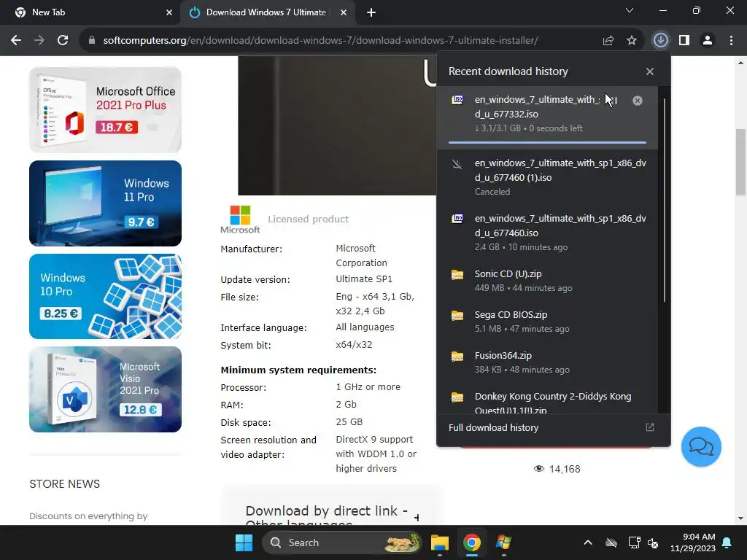Click the ISO icon of 677460.iso download
The image size is (747, 560).
point(457,219)
